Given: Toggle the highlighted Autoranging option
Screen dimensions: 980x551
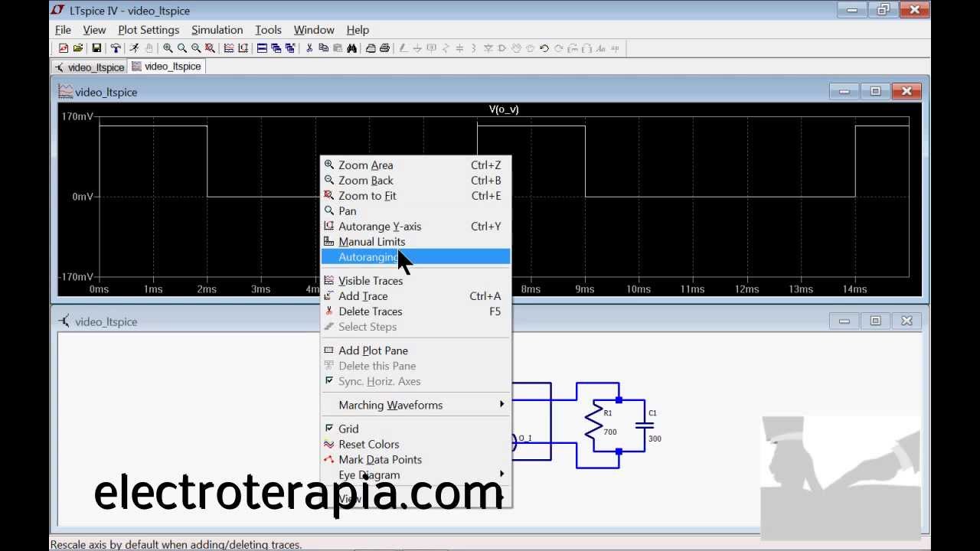Looking at the screenshot, I should tap(416, 257).
